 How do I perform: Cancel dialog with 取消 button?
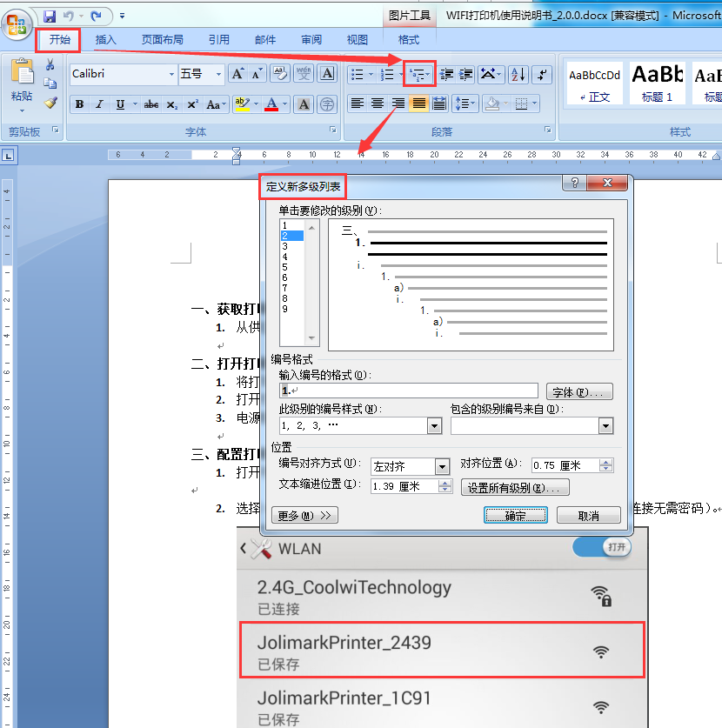pos(588,516)
